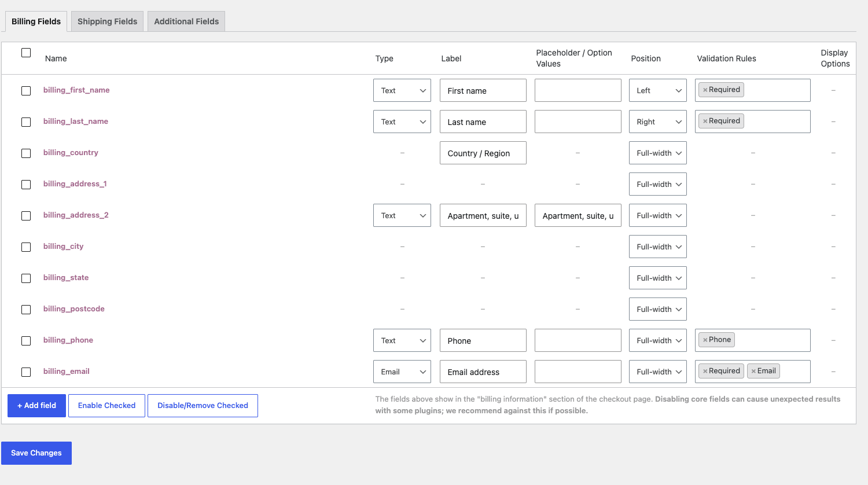The width and height of the screenshot is (868, 485).
Task: Remove Email tag from billing_email validation
Action: click(x=753, y=371)
